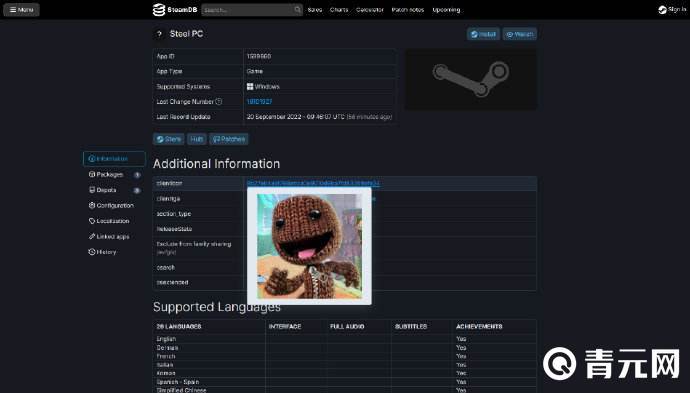Open the last change number link

point(259,102)
